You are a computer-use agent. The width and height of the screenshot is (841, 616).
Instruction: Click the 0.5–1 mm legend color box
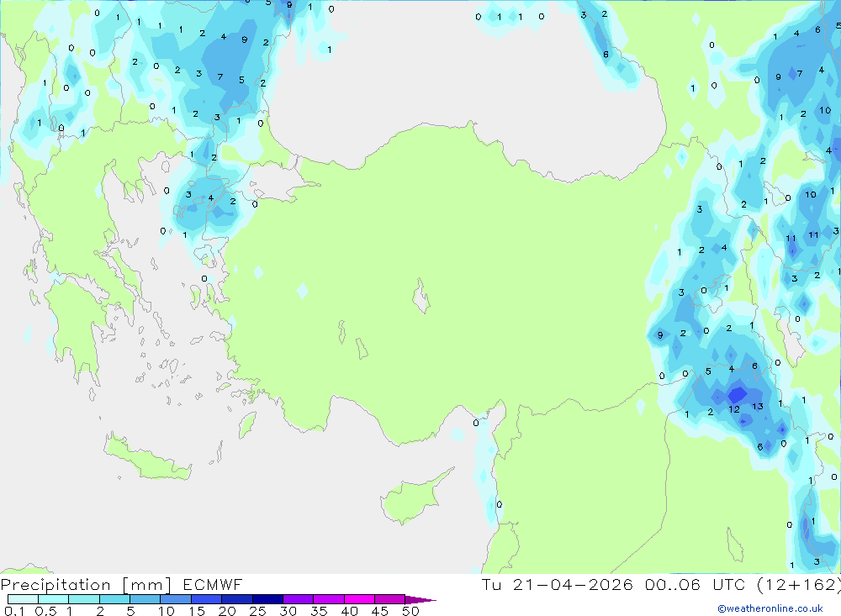point(54,599)
